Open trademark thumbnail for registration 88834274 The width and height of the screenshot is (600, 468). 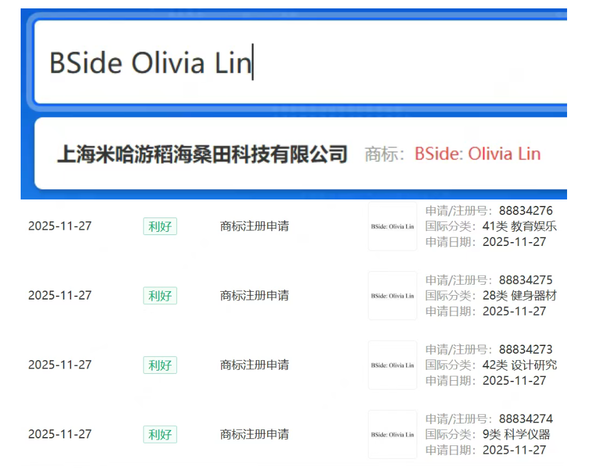tap(393, 434)
